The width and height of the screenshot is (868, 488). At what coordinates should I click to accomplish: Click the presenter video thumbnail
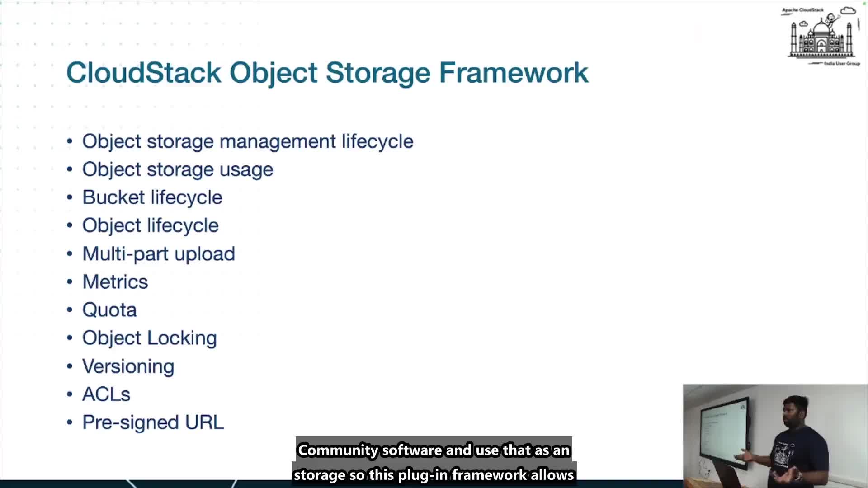[774, 435]
